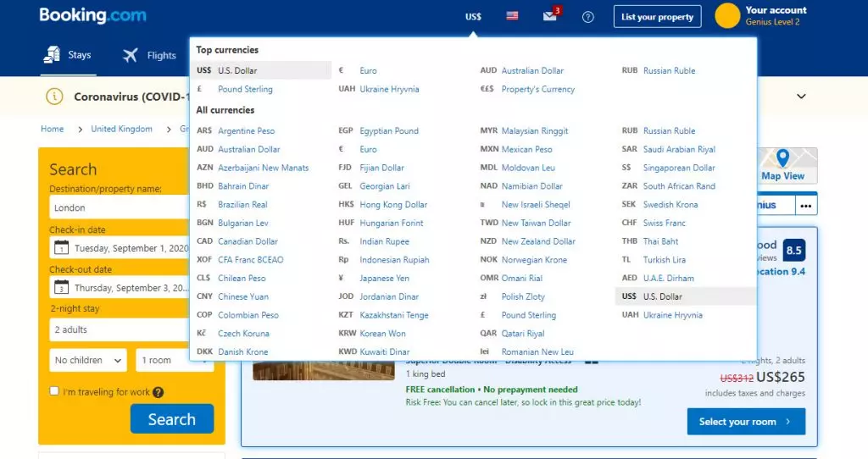Check the I'm traveling for work box
This screenshot has width=868, height=459.
(x=53, y=391)
